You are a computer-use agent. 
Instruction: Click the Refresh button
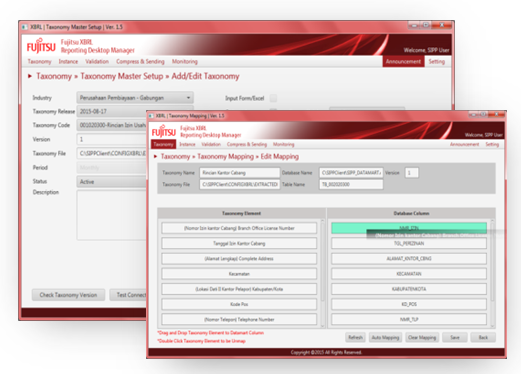coord(355,337)
